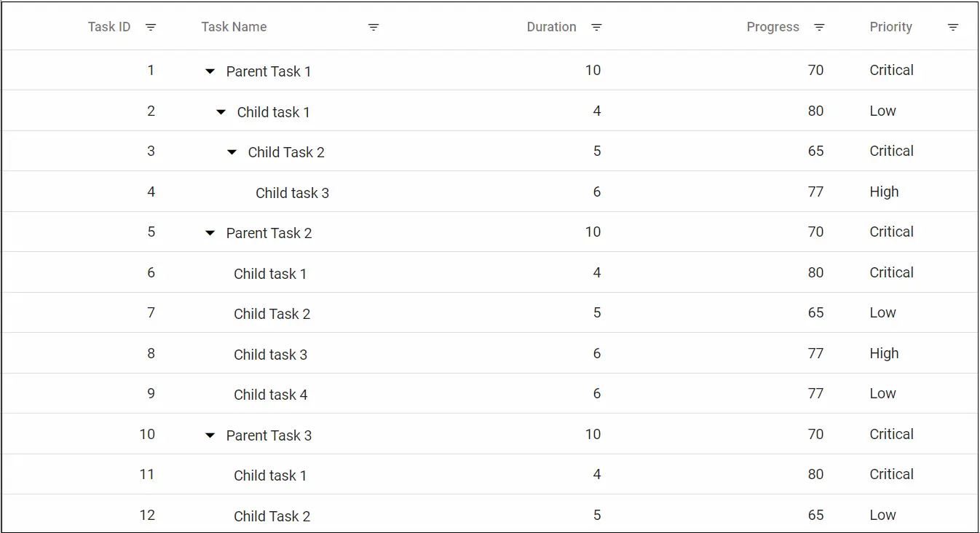Sort by the Priority column header

890,26
